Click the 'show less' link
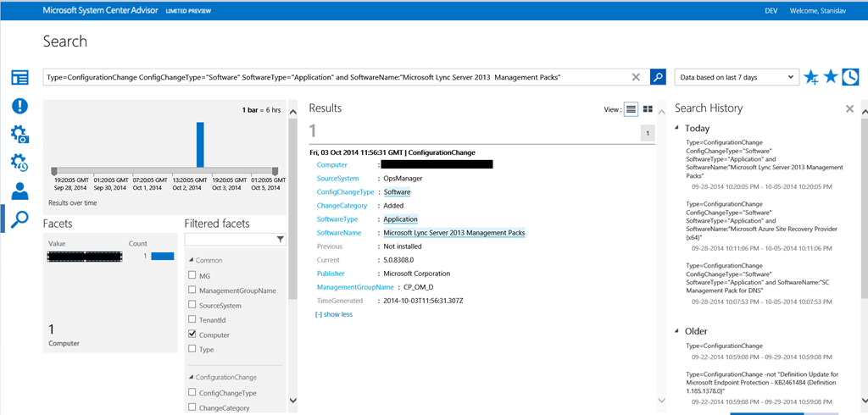The image size is (868, 415). [334, 314]
